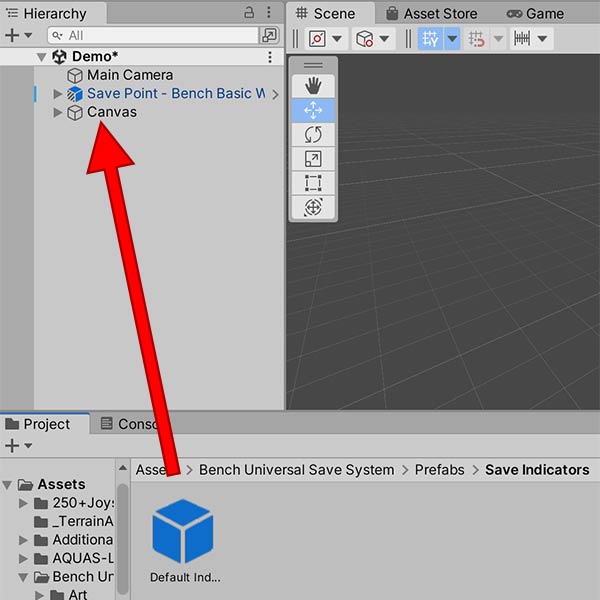Switch to the Asset Store tab
Image resolution: width=600 pixels, height=600 pixels.
coord(432,14)
